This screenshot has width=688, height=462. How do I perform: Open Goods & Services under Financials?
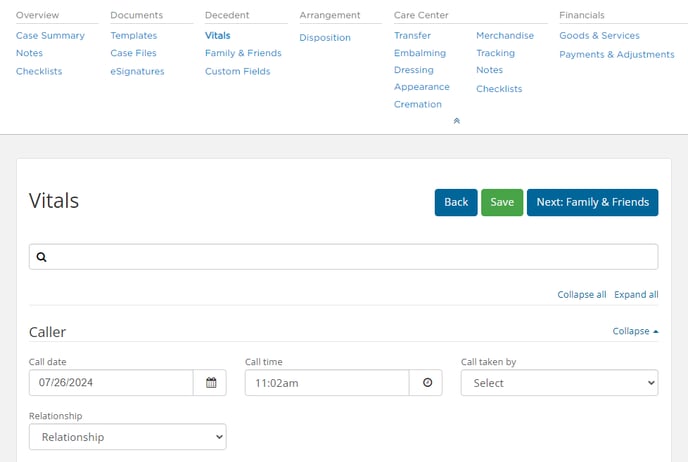599,36
